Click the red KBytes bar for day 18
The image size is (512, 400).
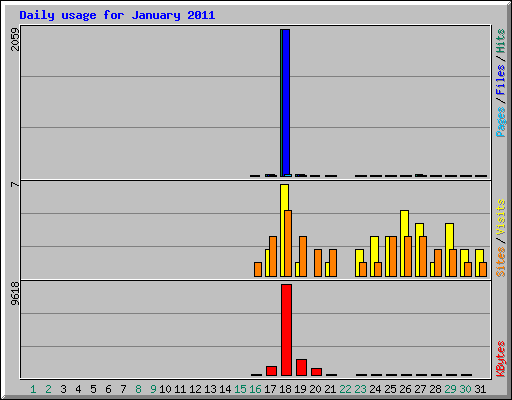(286, 330)
